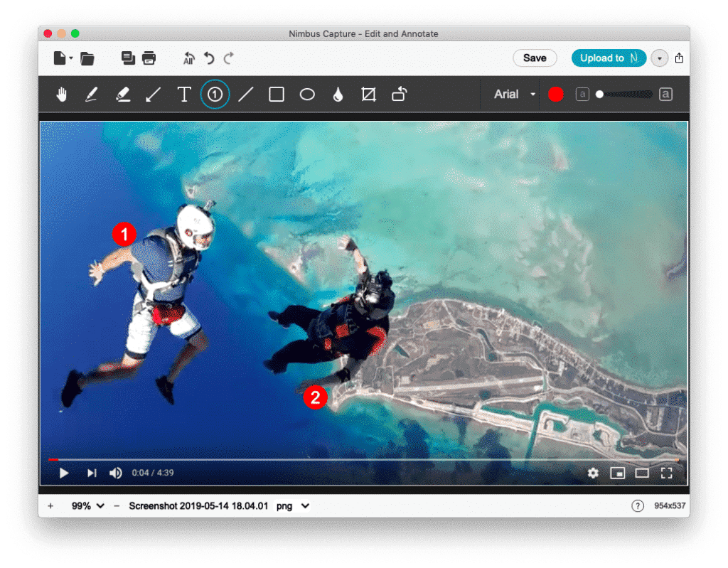Open the Crop tool

click(368, 94)
